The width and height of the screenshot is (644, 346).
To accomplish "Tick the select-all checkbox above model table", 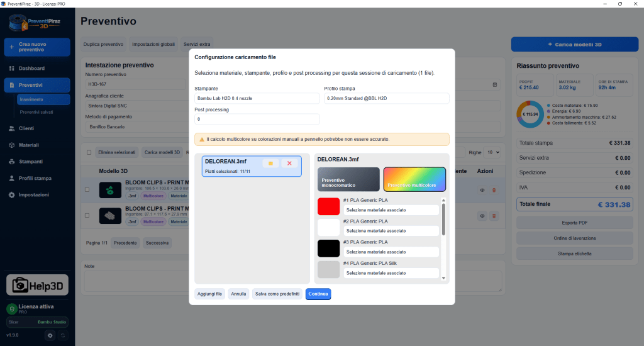I will point(89,152).
